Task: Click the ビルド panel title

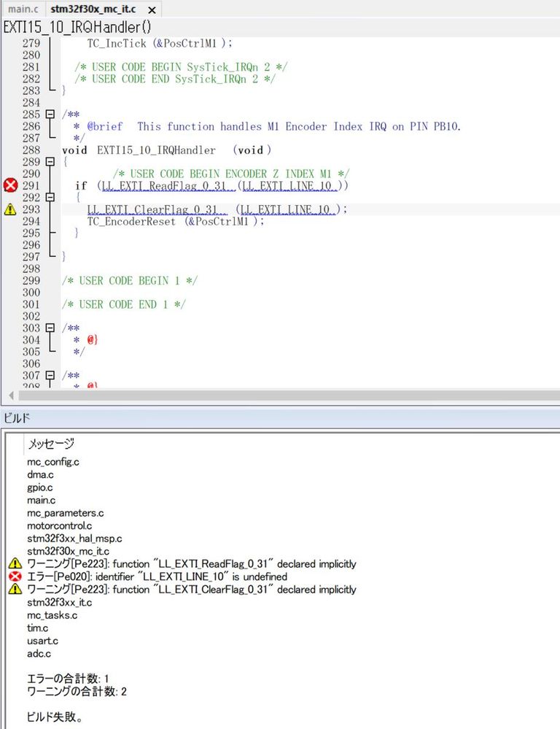Action: (x=17, y=418)
